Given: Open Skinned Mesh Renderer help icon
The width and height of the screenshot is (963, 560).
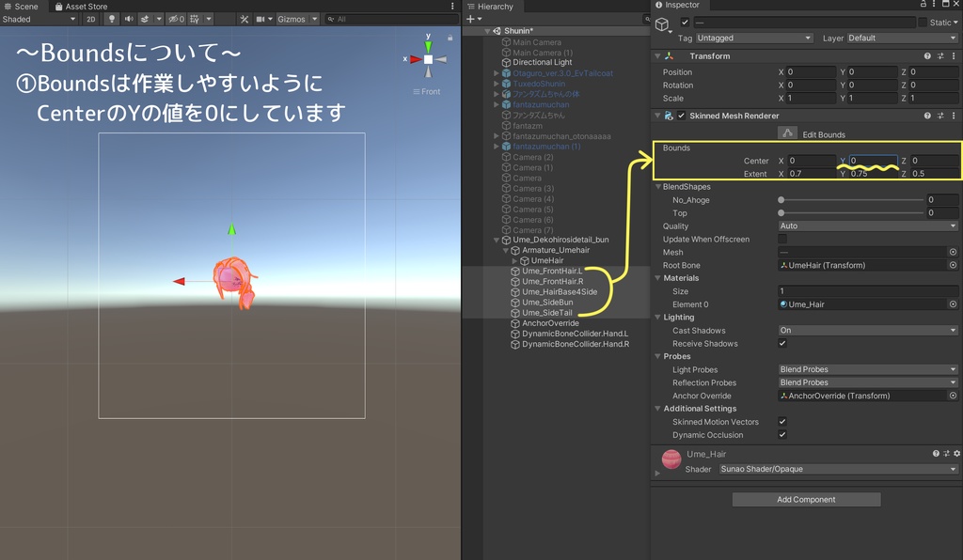Looking at the screenshot, I should (x=927, y=116).
